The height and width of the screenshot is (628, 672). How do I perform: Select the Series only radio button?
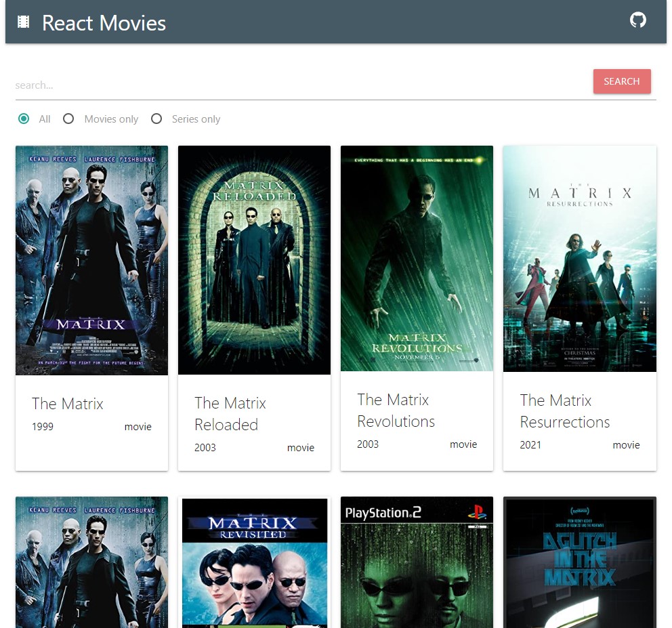(156, 119)
